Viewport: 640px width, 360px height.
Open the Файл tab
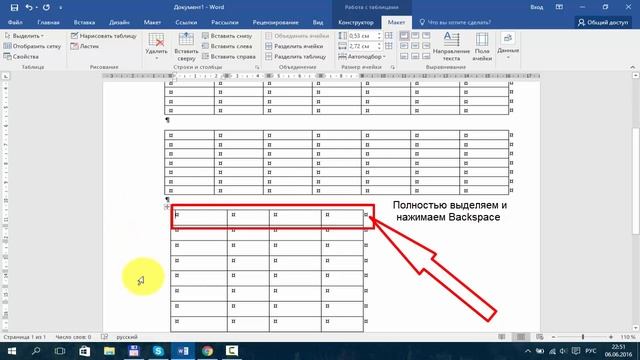[x=15, y=22]
